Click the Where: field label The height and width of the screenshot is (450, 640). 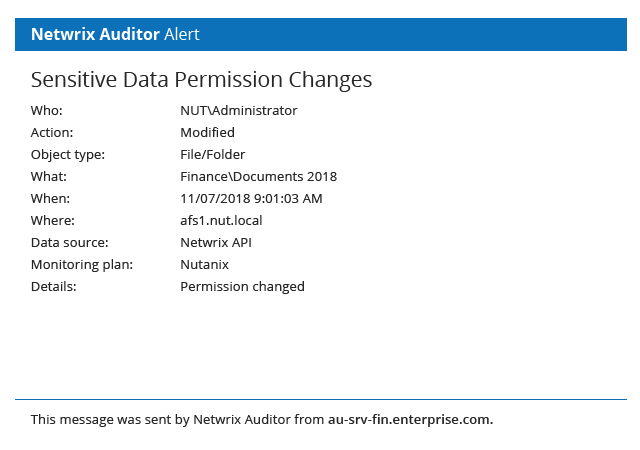coord(53,221)
